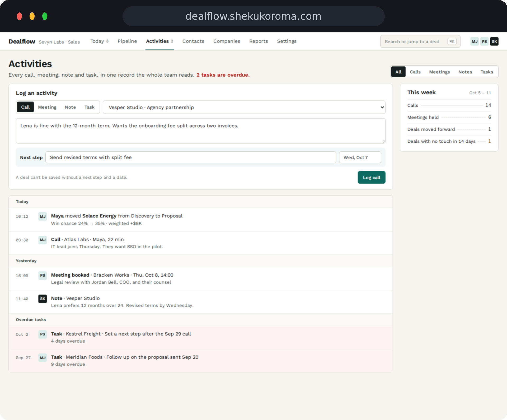This screenshot has height=420, width=507.
Task: Click the Meetings held stat row
Action: pyautogui.click(x=449, y=117)
